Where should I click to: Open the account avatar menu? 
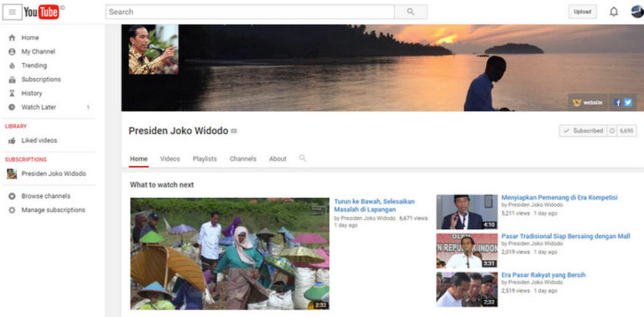(x=637, y=12)
